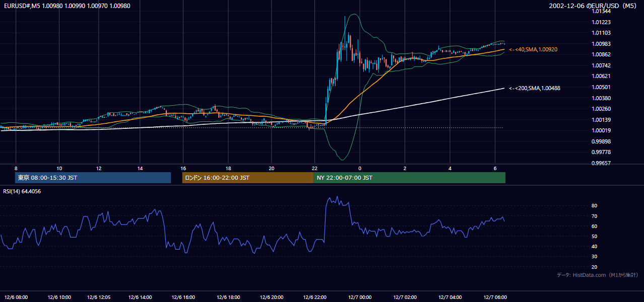Click the RSI 70 level label

595,216
